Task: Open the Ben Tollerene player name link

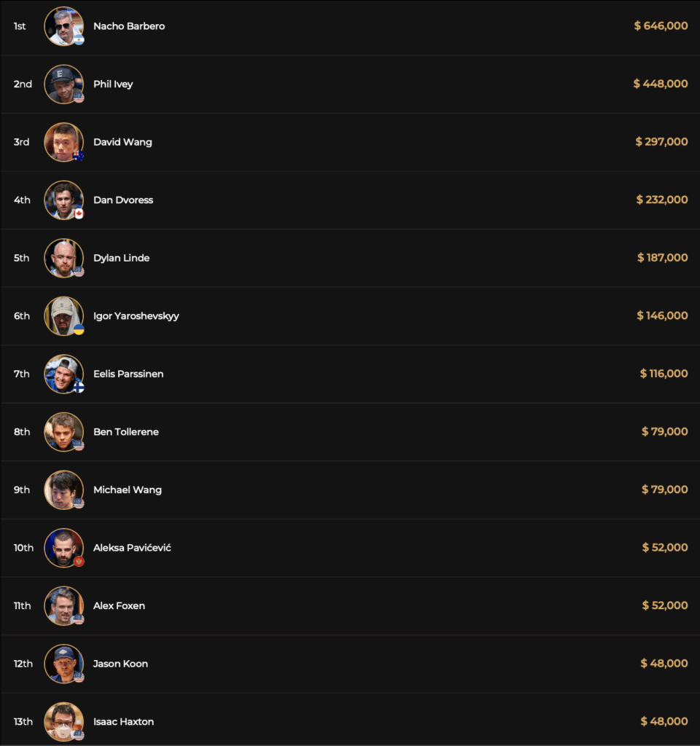Action: pyautogui.click(x=126, y=432)
